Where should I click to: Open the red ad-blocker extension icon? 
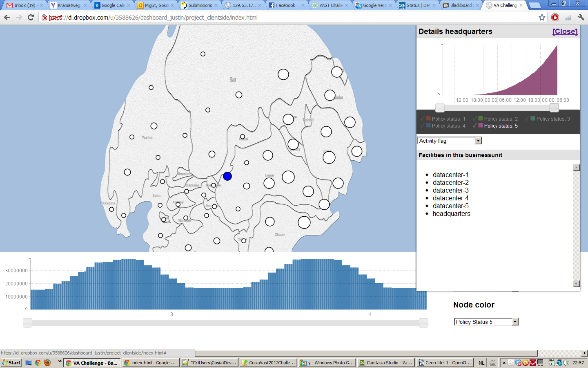click(555, 17)
